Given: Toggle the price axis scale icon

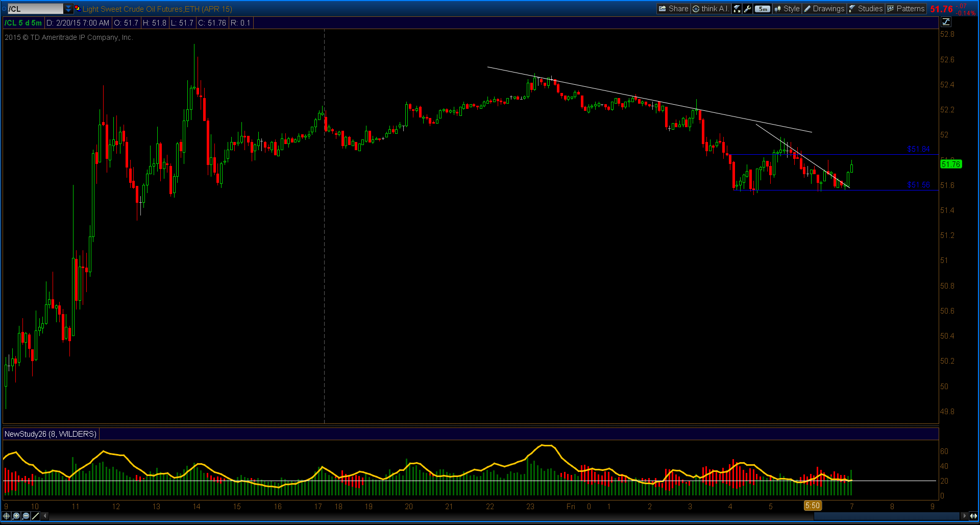Looking at the screenshot, I should click(x=946, y=22).
